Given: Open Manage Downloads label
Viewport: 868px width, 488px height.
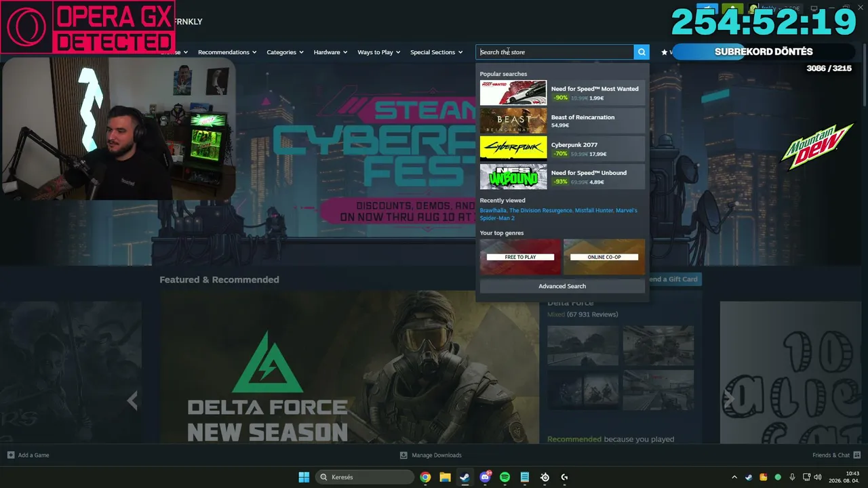Looking at the screenshot, I should 437,455.
